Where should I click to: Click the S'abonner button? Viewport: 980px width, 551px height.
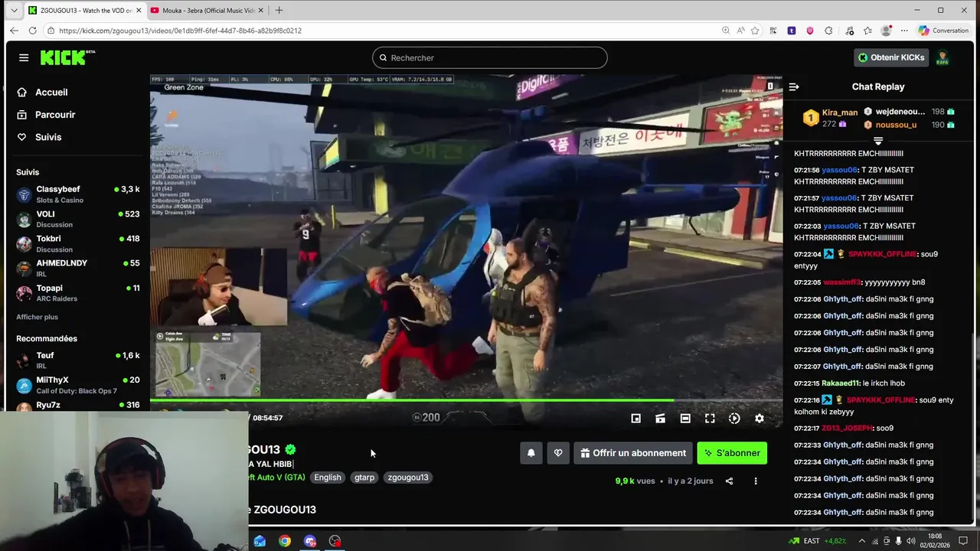(x=732, y=453)
